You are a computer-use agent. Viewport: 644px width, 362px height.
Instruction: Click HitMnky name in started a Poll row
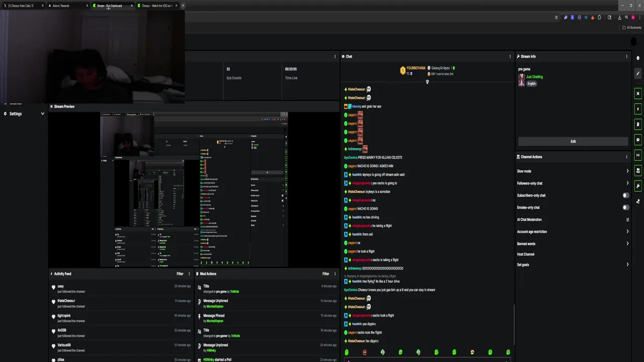(x=209, y=360)
